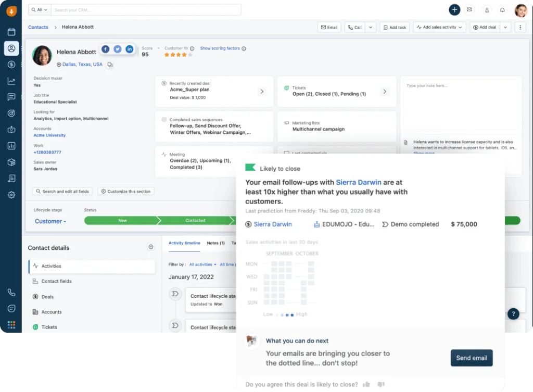This screenshot has height=392, width=533.
Task: Open the Deals dollar icon in the sidebar
Action: 11,65
